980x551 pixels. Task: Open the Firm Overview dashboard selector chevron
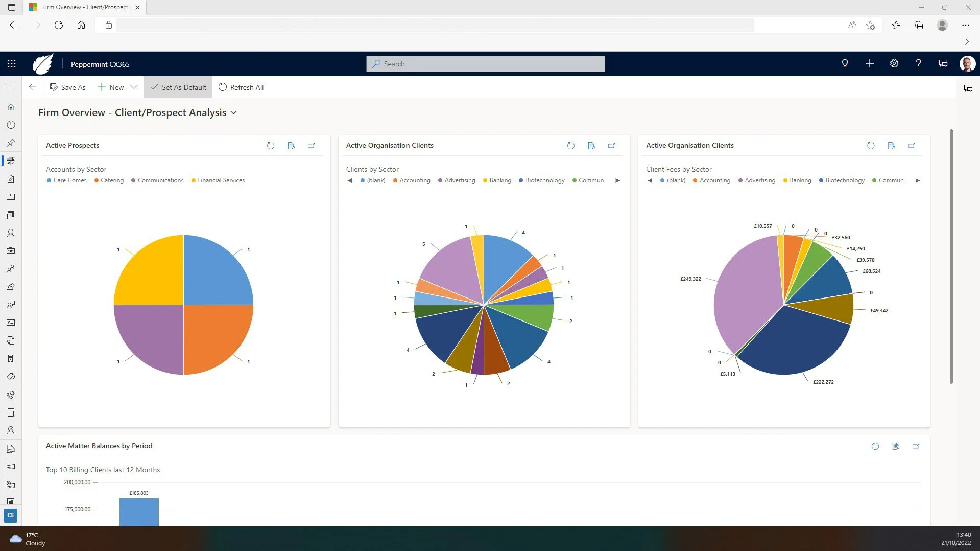(234, 112)
